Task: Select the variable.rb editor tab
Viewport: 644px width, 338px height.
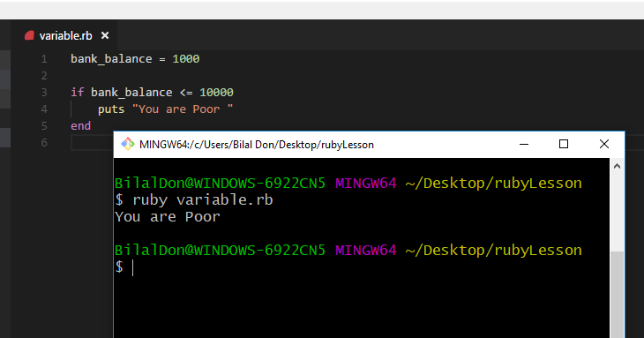Action: tap(64, 35)
